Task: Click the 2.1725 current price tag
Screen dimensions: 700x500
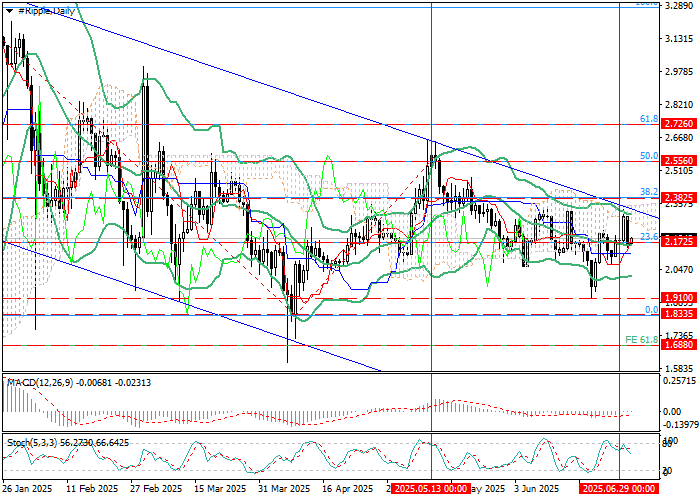Action: (x=678, y=242)
